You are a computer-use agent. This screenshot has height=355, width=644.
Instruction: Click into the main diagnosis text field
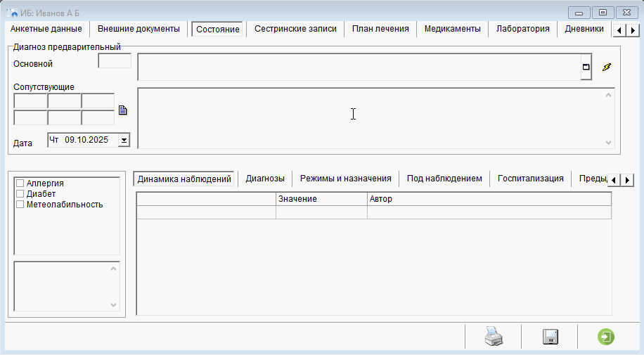(x=359, y=67)
